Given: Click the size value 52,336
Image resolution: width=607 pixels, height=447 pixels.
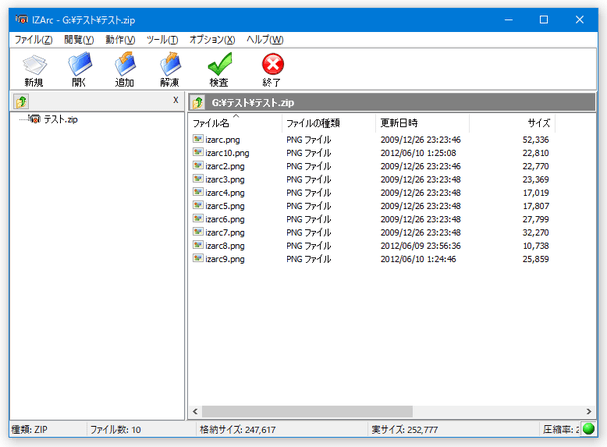Looking at the screenshot, I should coord(536,140).
